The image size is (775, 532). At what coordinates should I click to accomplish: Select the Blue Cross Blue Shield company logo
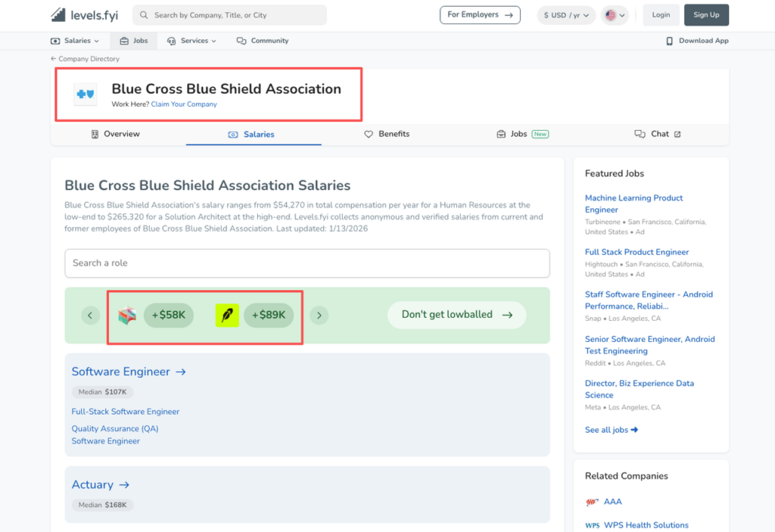tap(83, 95)
